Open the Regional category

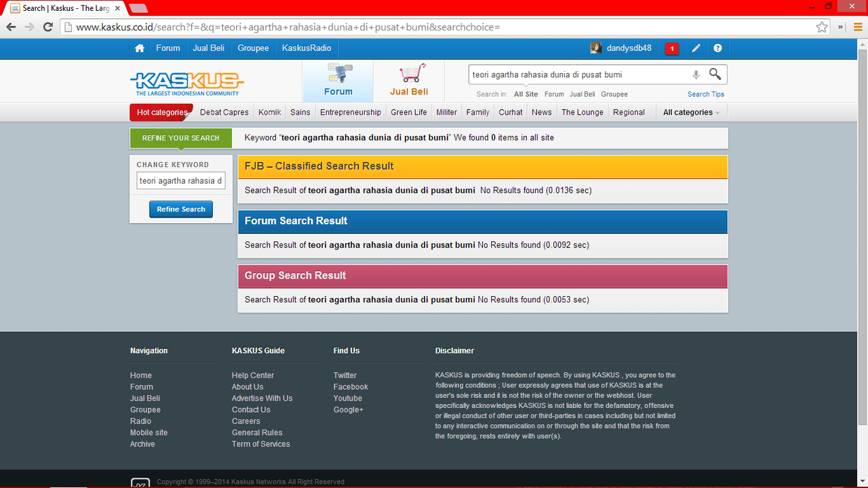coord(629,113)
